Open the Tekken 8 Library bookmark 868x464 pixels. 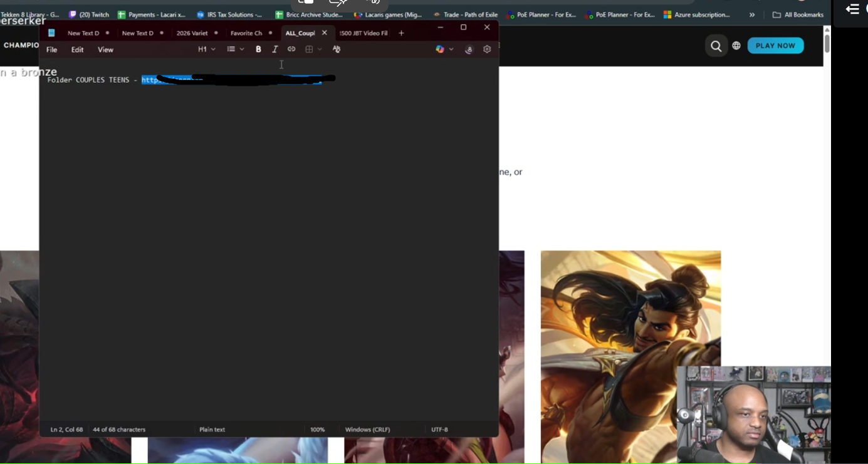[30, 14]
